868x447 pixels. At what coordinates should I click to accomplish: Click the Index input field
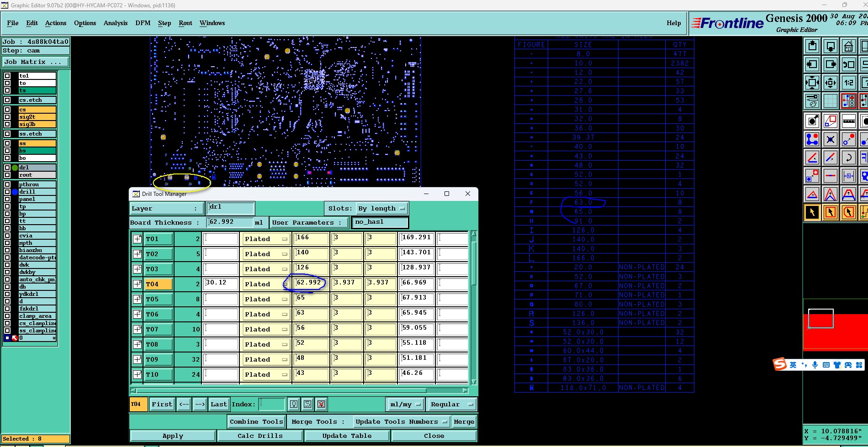[x=272, y=405]
